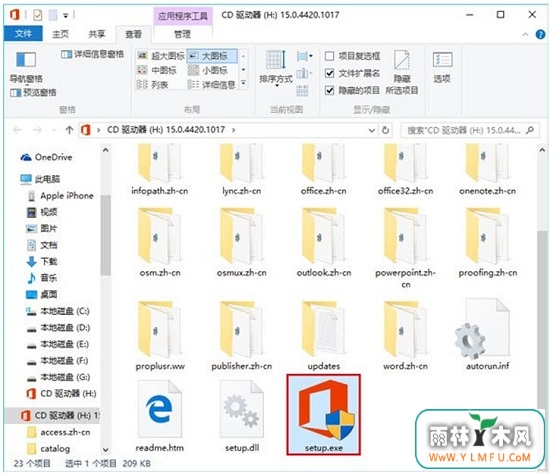The height and width of the screenshot is (474, 550).
Task: Click hide selected items (隐藏所选项目) icon
Action: 402,60
